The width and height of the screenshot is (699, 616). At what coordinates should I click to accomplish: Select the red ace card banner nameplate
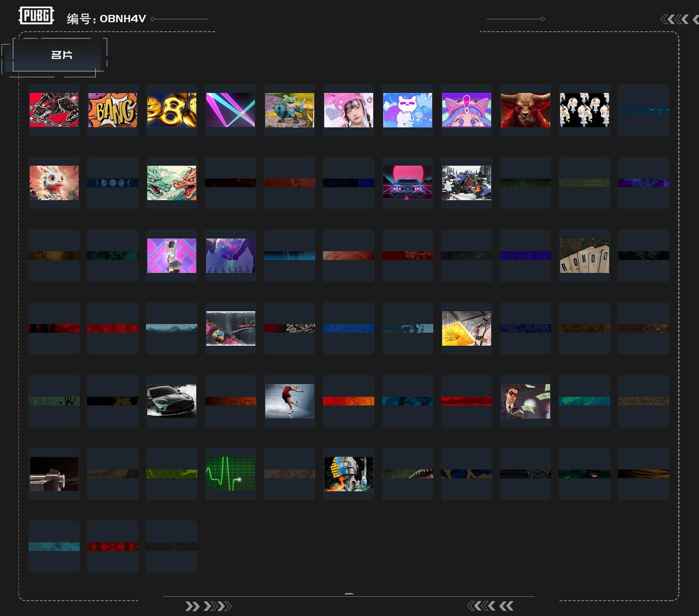click(x=290, y=183)
